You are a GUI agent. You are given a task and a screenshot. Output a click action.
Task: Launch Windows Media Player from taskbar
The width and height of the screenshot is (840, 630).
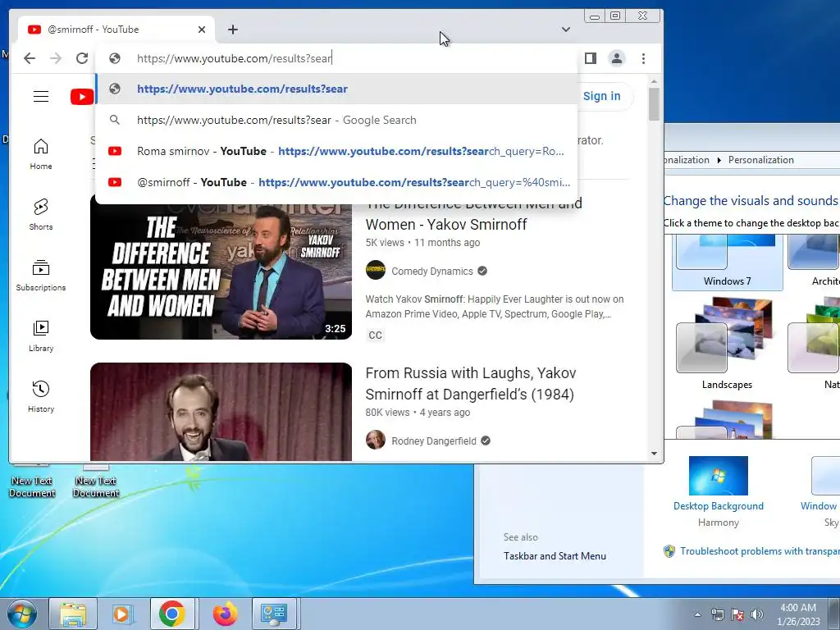click(121, 614)
